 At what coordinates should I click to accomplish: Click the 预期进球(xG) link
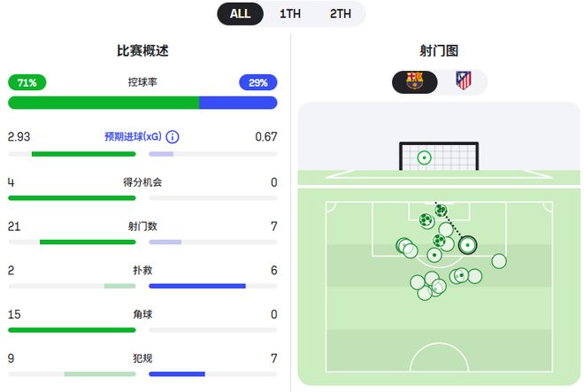tap(134, 137)
